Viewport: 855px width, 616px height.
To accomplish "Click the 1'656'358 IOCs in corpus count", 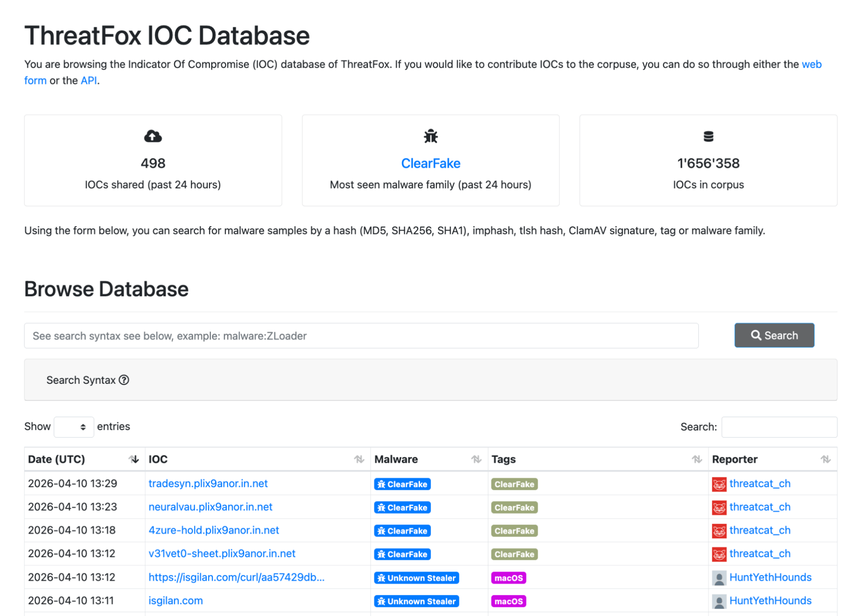I will click(x=708, y=163).
